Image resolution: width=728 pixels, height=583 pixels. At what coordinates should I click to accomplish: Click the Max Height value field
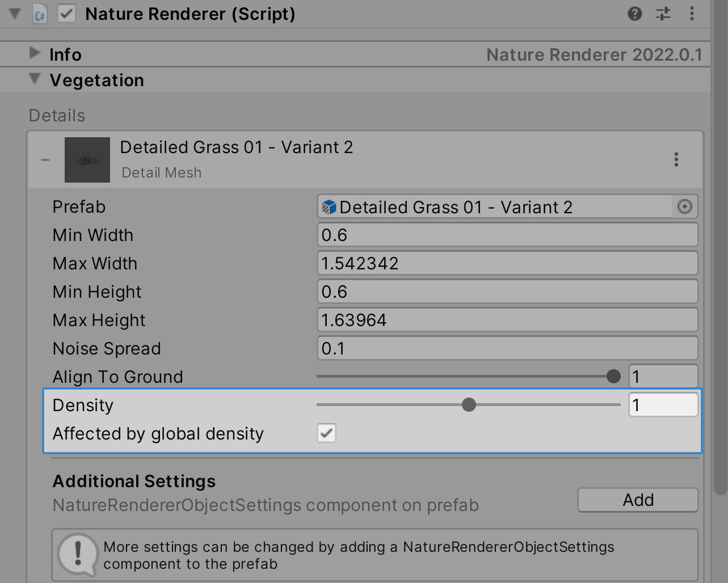(507, 319)
